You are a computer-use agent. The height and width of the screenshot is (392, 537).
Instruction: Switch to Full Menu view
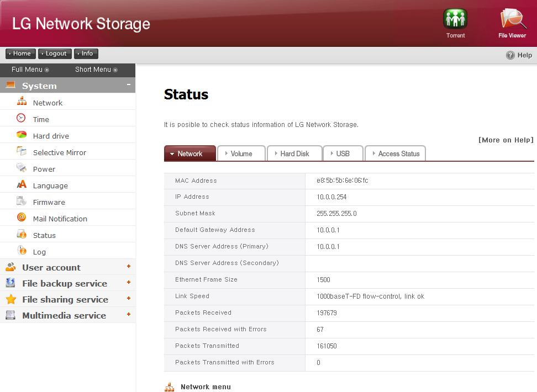click(30, 70)
